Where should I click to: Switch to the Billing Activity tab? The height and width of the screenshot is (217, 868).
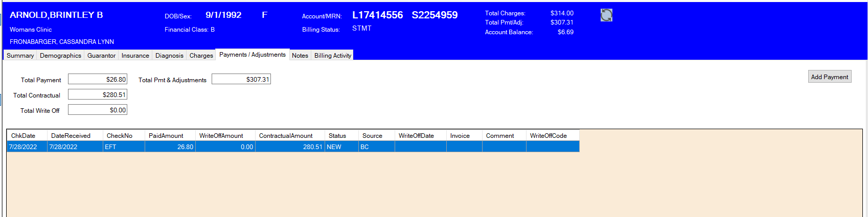pyautogui.click(x=332, y=55)
